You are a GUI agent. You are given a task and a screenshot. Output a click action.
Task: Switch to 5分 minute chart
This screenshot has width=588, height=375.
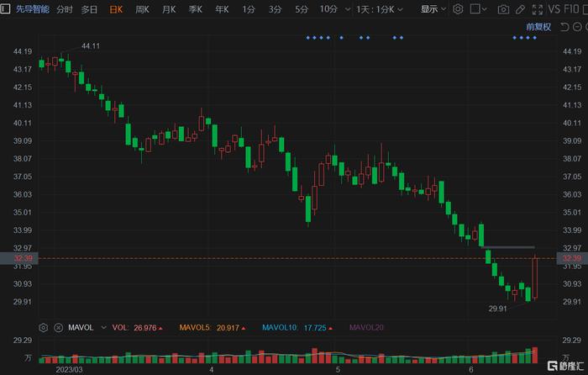(x=301, y=9)
